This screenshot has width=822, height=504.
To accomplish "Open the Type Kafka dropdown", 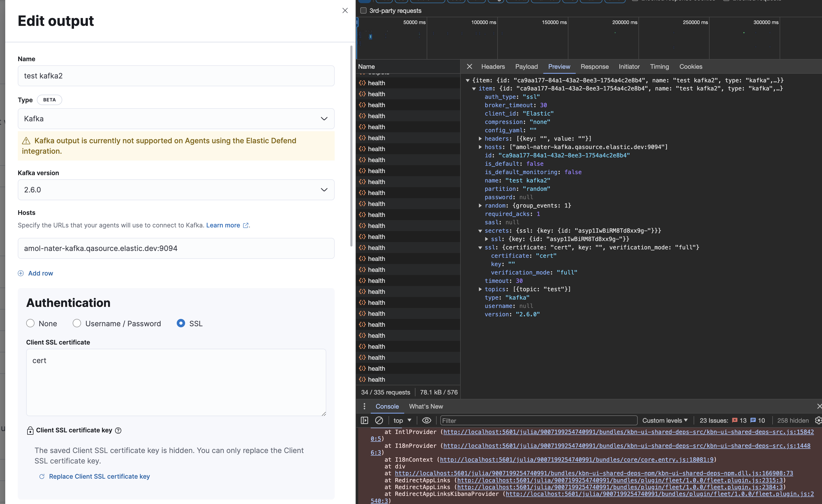I will pos(176,119).
